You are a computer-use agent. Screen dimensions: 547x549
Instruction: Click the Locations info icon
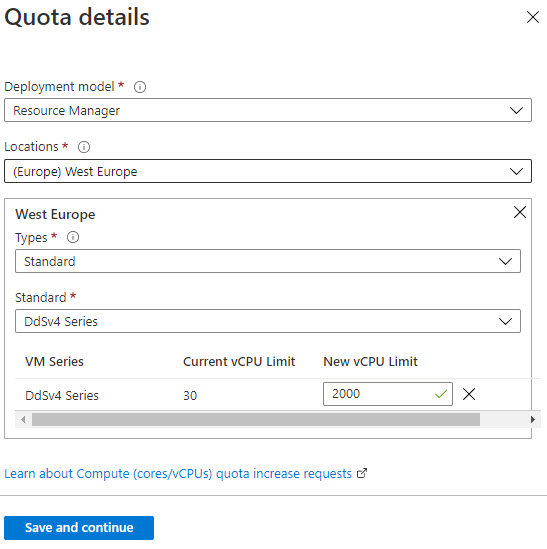(84, 147)
